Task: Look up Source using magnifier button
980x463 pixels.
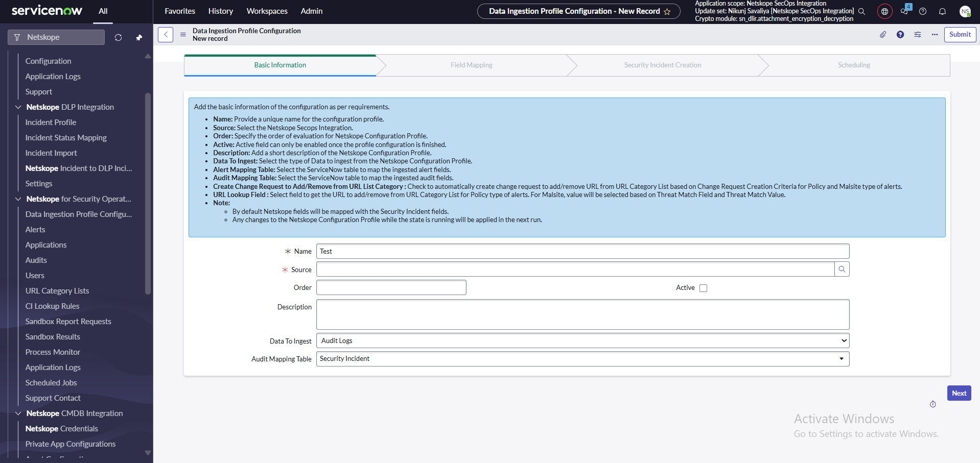Action: tap(842, 269)
